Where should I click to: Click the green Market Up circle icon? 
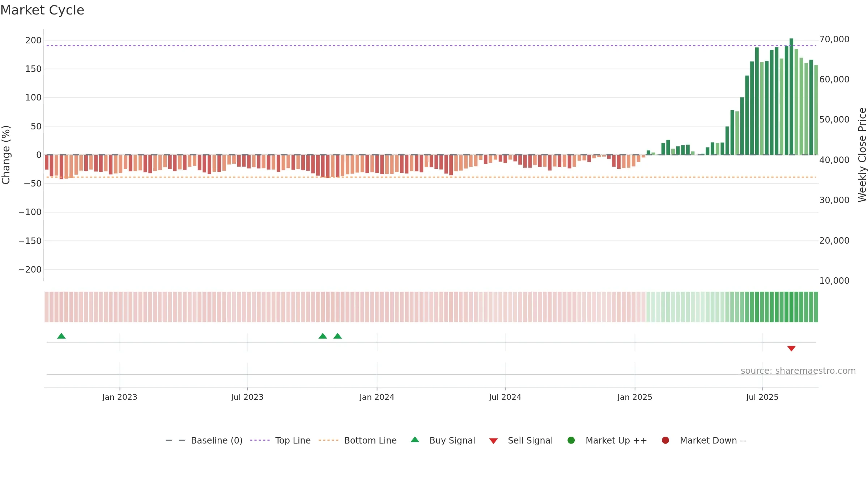571,440
